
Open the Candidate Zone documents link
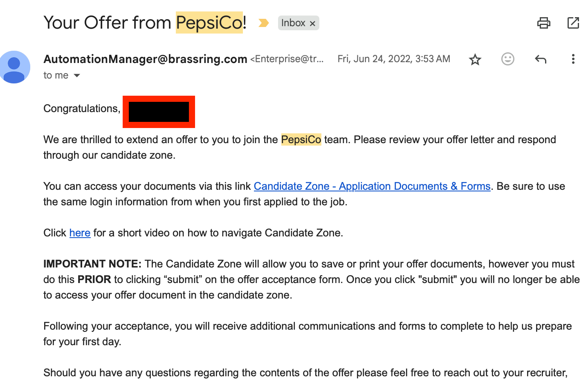point(372,187)
